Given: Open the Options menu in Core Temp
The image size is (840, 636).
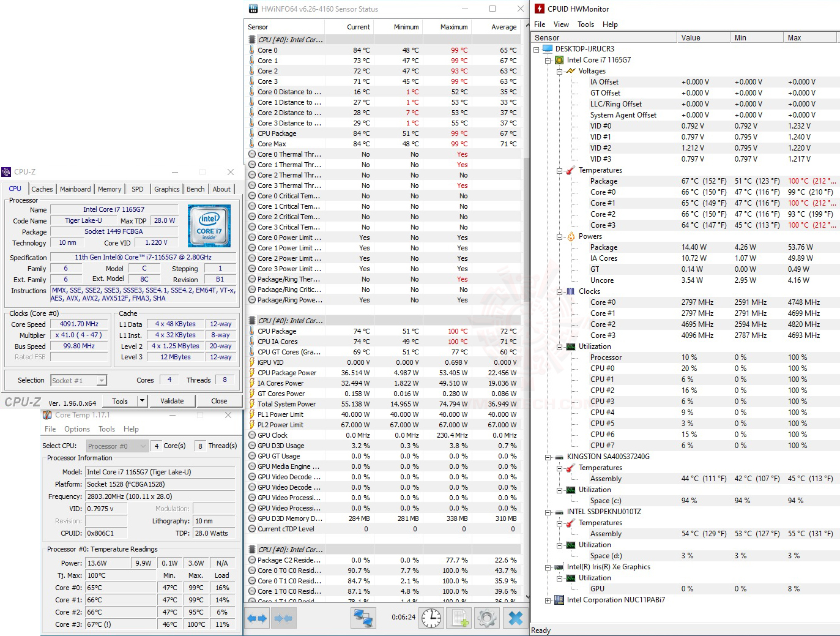Looking at the screenshot, I should (x=77, y=429).
